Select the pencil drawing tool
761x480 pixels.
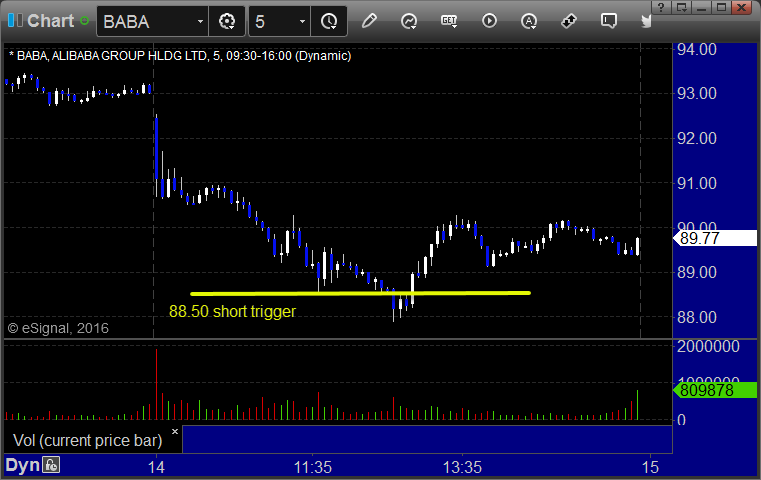point(369,21)
